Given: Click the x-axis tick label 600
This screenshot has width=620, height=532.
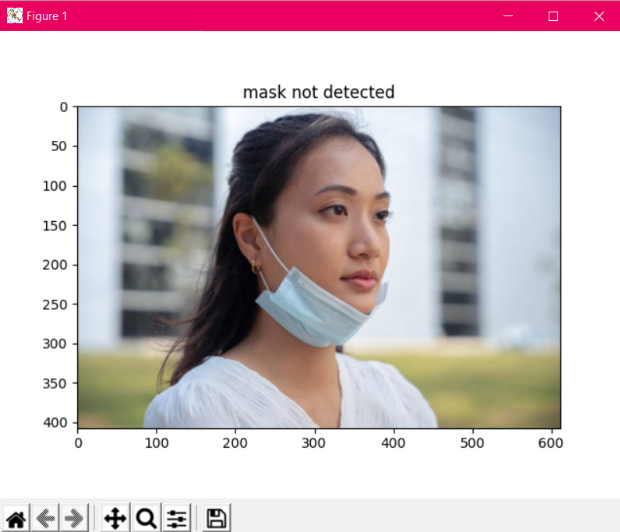Looking at the screenshot, I should pos(551,441).
